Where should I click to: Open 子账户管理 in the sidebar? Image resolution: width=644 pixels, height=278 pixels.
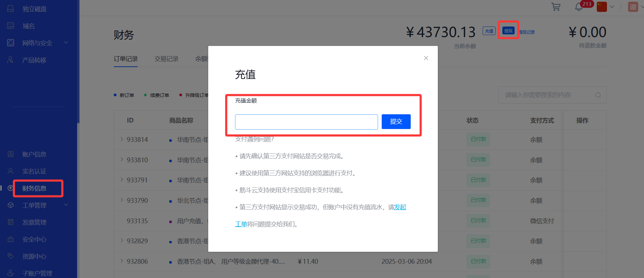tap(37, 273)
